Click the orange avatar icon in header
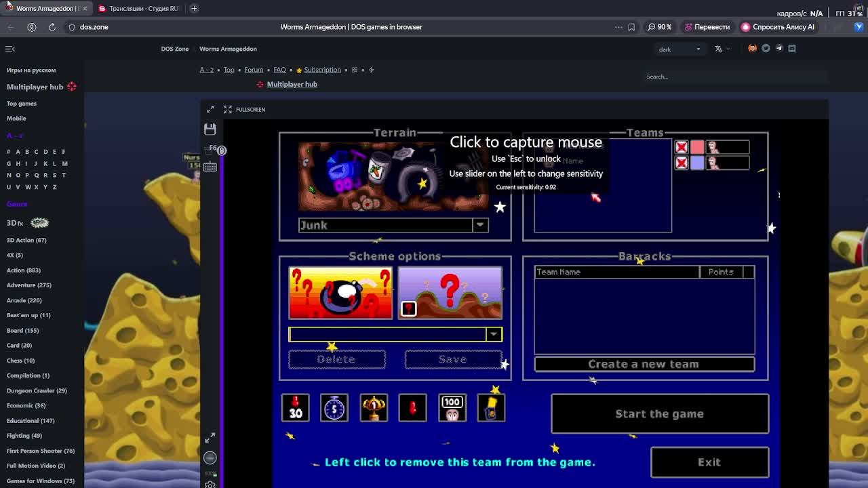The image size is (868, 488). click(x=752, y=48)
